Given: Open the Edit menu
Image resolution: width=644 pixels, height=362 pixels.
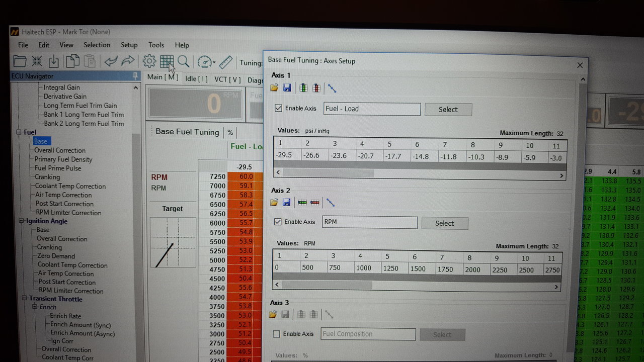Looking at the screenshot, I should [44, 45].
